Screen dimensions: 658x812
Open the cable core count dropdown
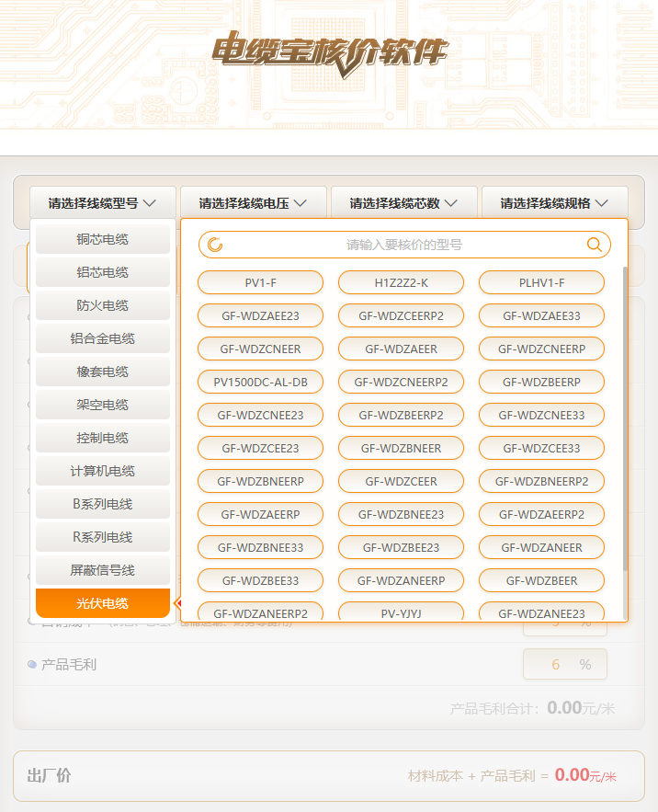click(x=403, y=203)
